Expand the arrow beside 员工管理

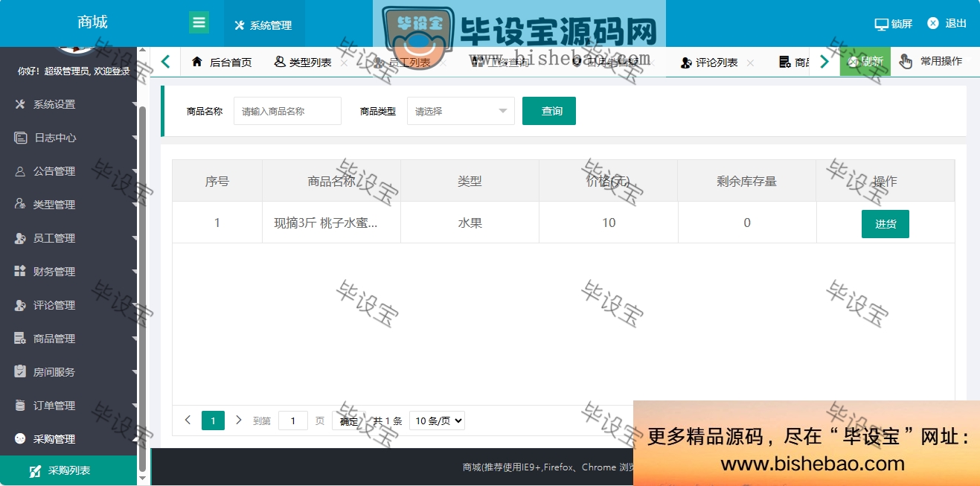(x=135, y=239)
